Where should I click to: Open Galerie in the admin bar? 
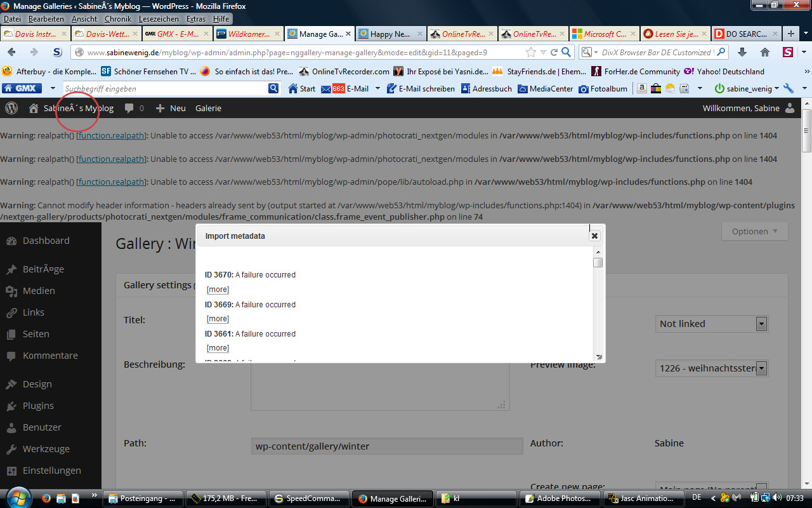click(208, 108)
